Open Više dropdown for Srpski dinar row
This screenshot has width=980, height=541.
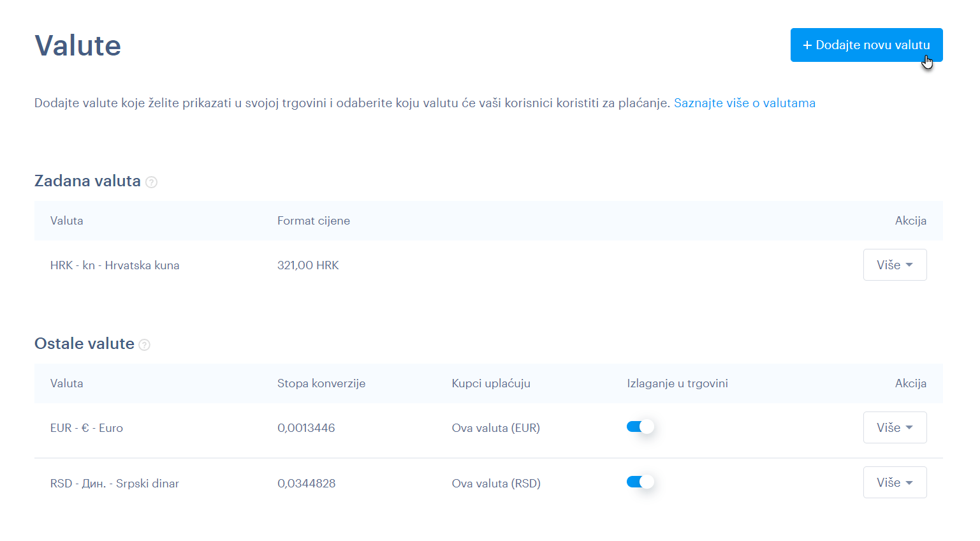(895, 482)
